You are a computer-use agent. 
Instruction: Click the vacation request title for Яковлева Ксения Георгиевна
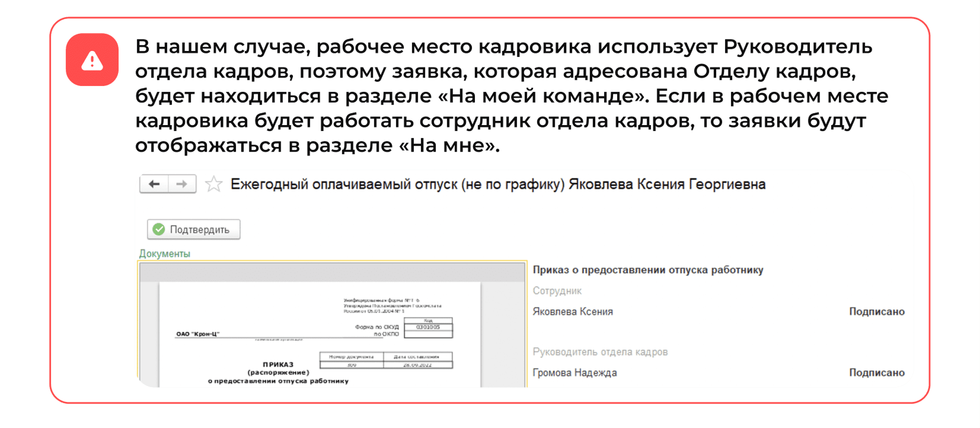coord(497,184)
